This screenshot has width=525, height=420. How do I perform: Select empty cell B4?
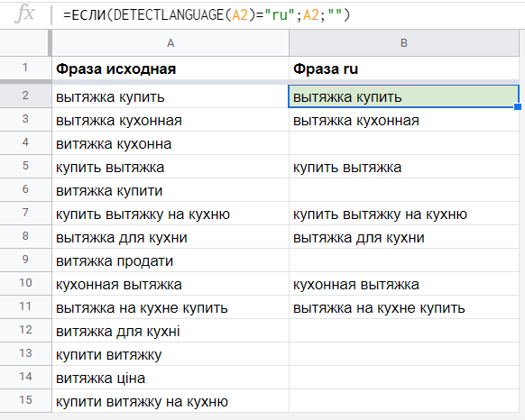click(404, 143)
